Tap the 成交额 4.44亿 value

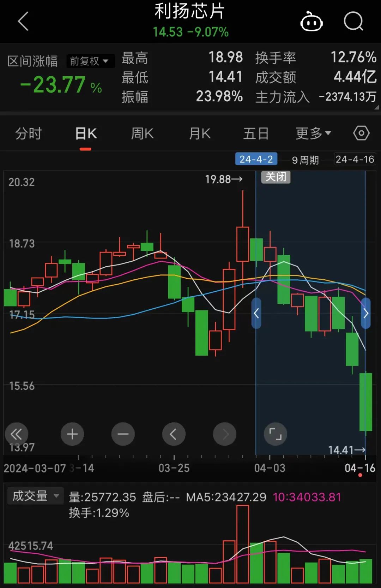point(355,77)
